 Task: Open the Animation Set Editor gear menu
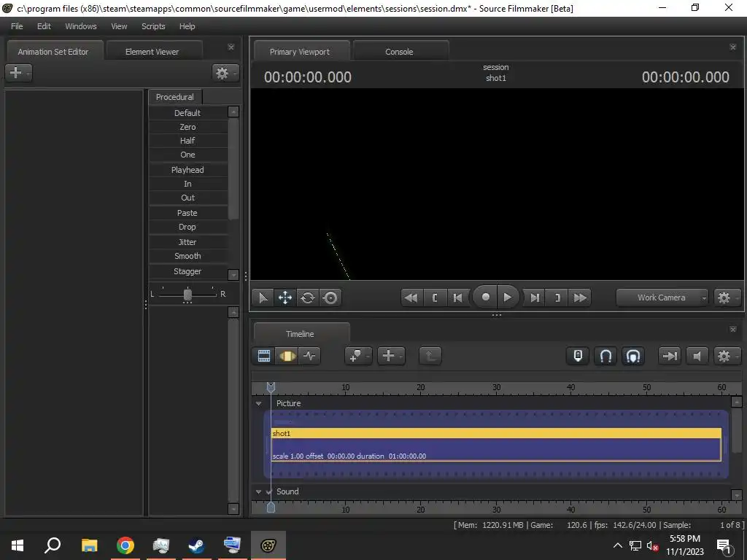225,73
